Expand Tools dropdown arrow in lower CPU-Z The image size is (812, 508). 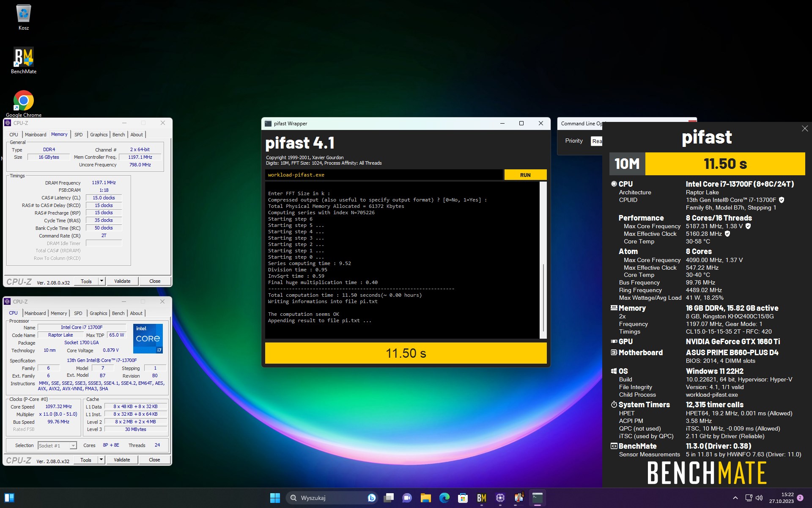(x=101, y=460)
